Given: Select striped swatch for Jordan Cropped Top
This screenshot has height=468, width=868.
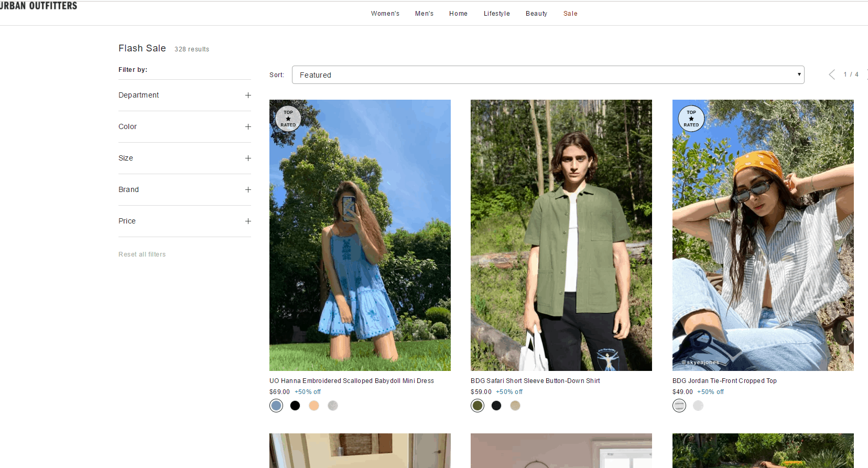Looking at the screenshot, I should 679,406.
